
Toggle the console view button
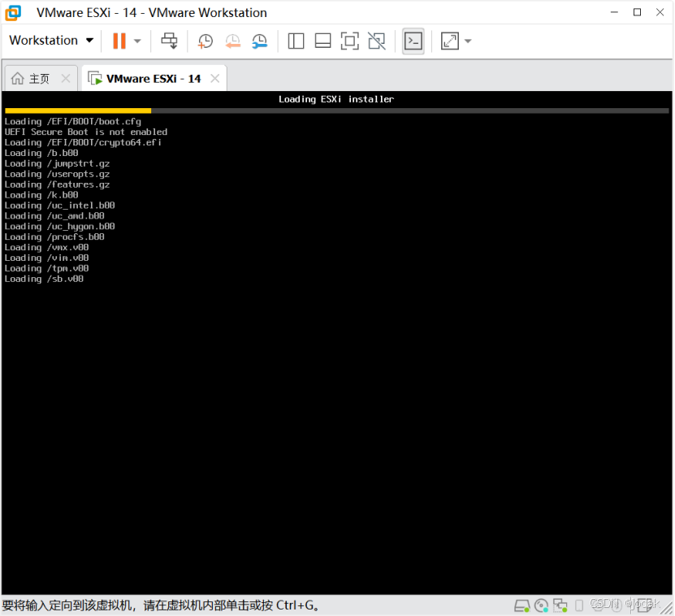pos(413,41)
